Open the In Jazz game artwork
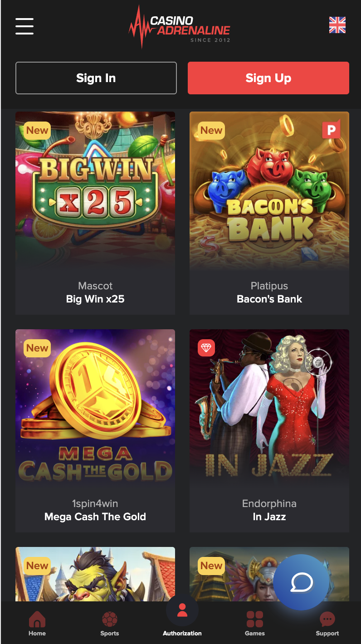Screen dimensions: 361x644 [x=269, y=408]
